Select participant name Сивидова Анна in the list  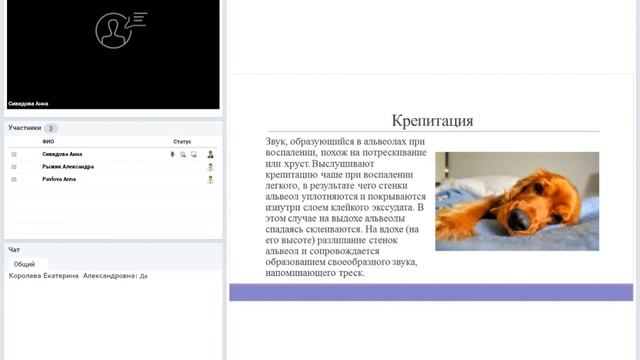click(x=62, y=154)
